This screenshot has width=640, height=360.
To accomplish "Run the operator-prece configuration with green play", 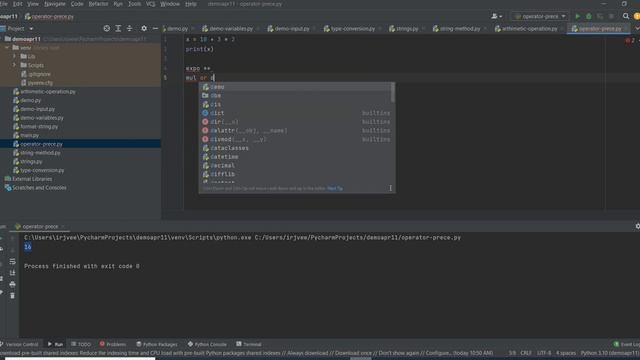I will [578, 16].
